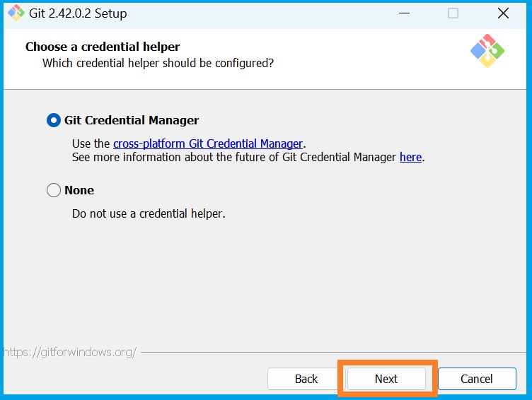The width and height of the screenshot is (532, 400).
Task: Follow the "here" more information link
Action: tap(410, 157)
